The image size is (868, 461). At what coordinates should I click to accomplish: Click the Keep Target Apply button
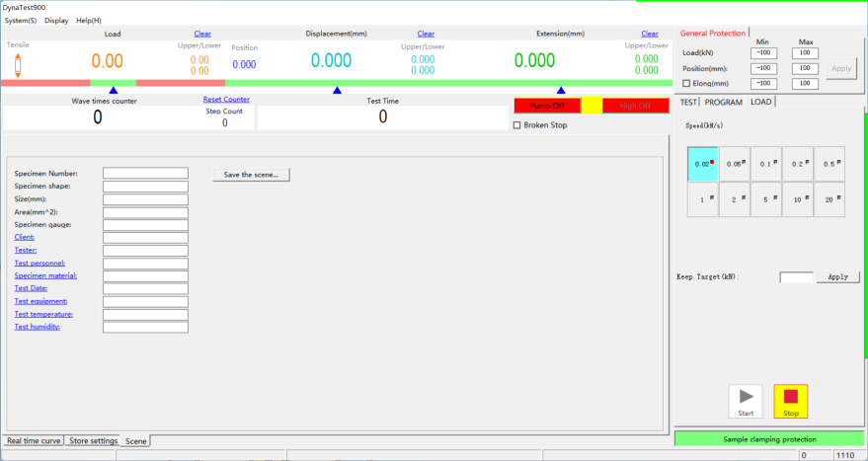click(x=837, y=277)
